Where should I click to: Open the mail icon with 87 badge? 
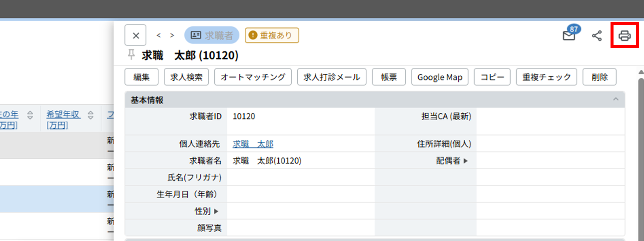click(x=569, y=35)
